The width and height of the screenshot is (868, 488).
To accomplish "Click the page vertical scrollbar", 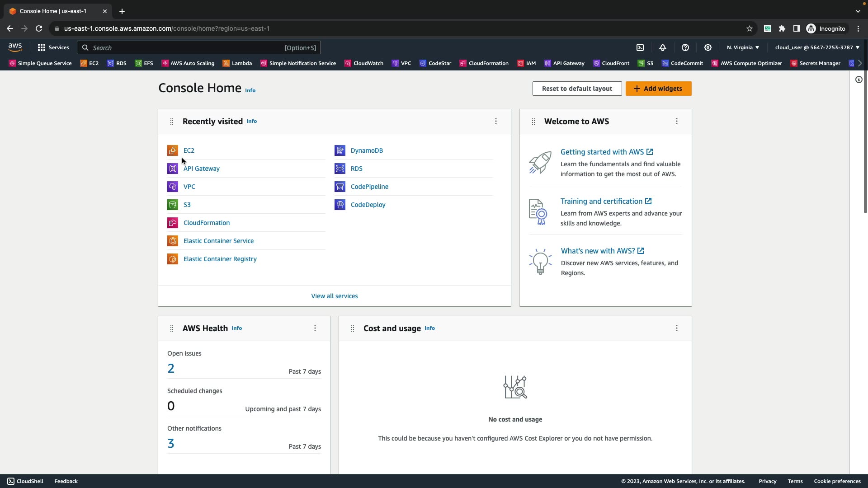I will [x=865, y=136].
